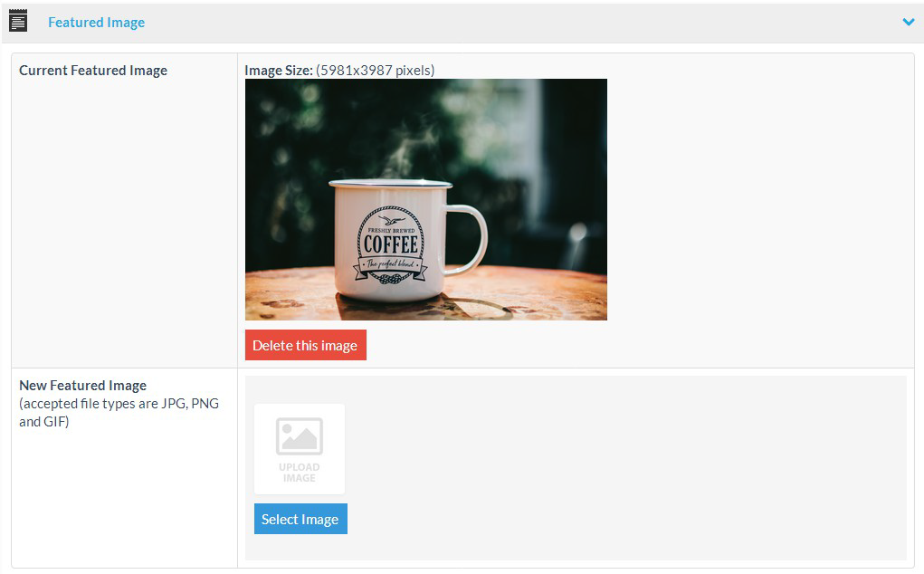
Task: Collapse the Featured Image panel chevron
Action: coord(908,23)
